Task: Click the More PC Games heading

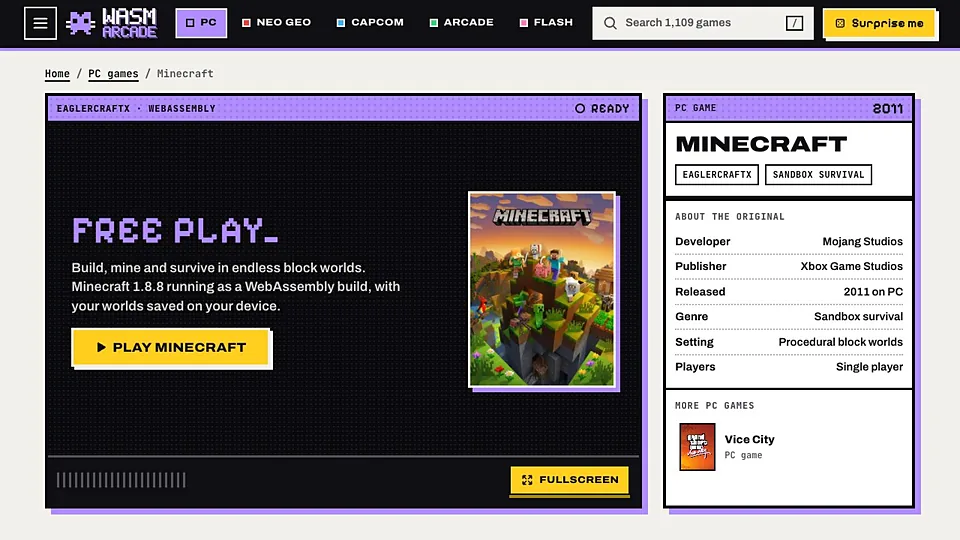Action: (714, 405)
